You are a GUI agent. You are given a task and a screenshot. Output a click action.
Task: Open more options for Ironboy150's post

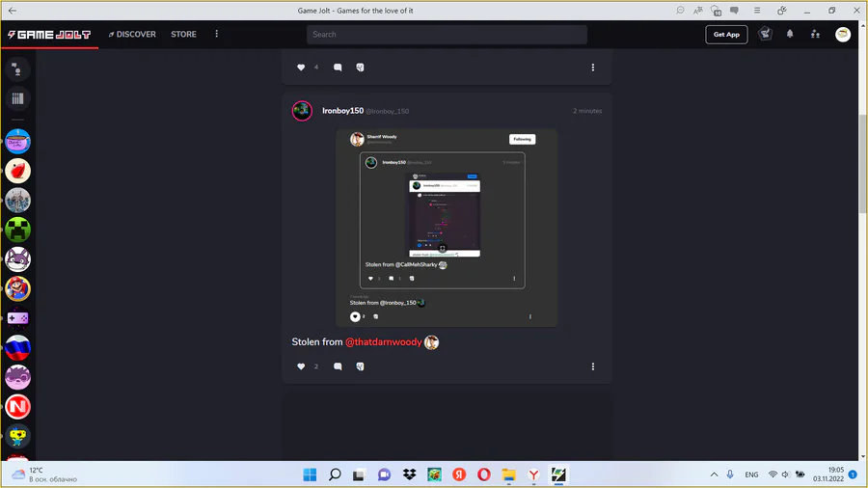pos(593,366)
